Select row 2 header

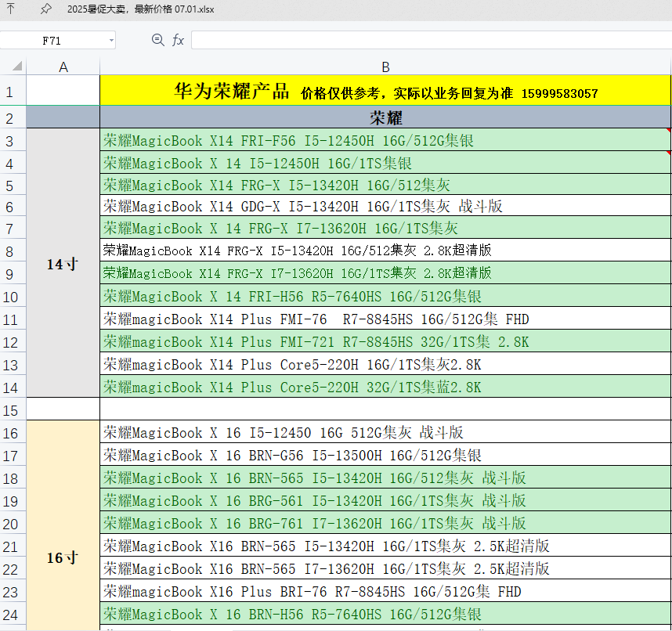pos(13,117)
